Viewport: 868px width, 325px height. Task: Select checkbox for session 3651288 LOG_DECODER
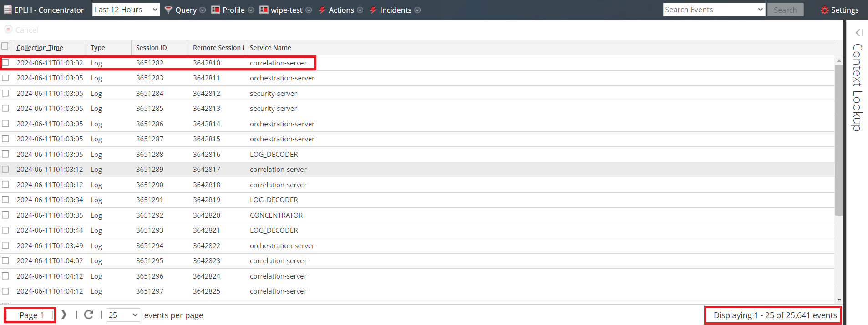(x=5, y=154)
